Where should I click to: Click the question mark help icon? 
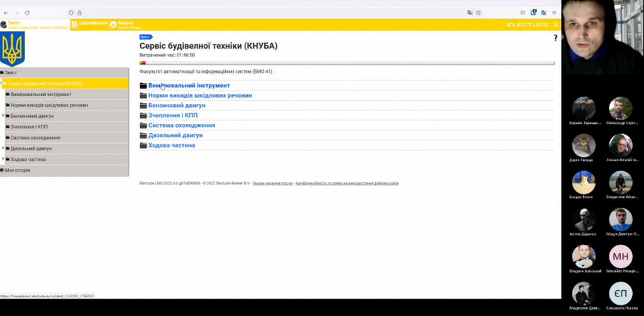[x=556, y=38]
